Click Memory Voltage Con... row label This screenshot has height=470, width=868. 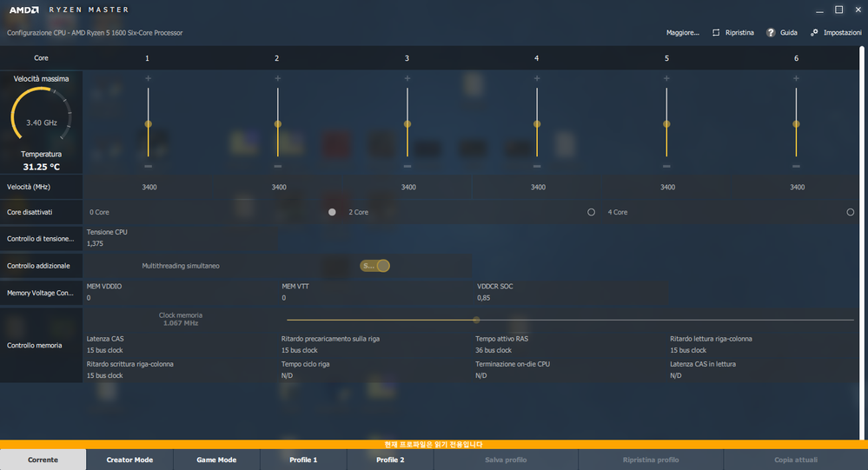point(40,293)
